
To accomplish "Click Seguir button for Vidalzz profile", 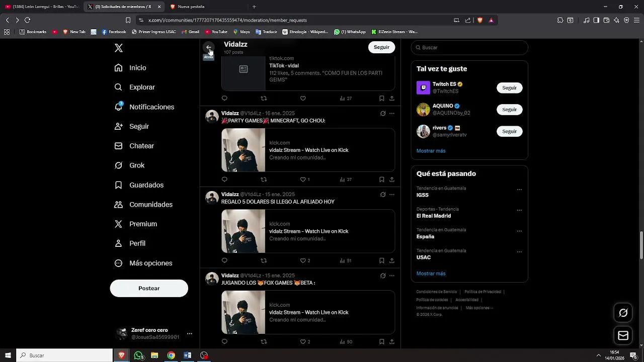I will pos(381,47).
